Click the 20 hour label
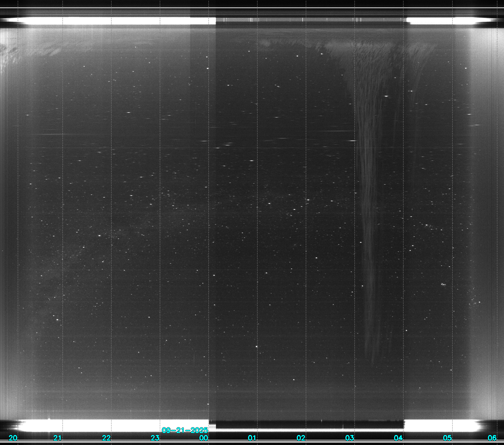The width and height of the screenshot is (504, 445). click(x=13, y=438)
